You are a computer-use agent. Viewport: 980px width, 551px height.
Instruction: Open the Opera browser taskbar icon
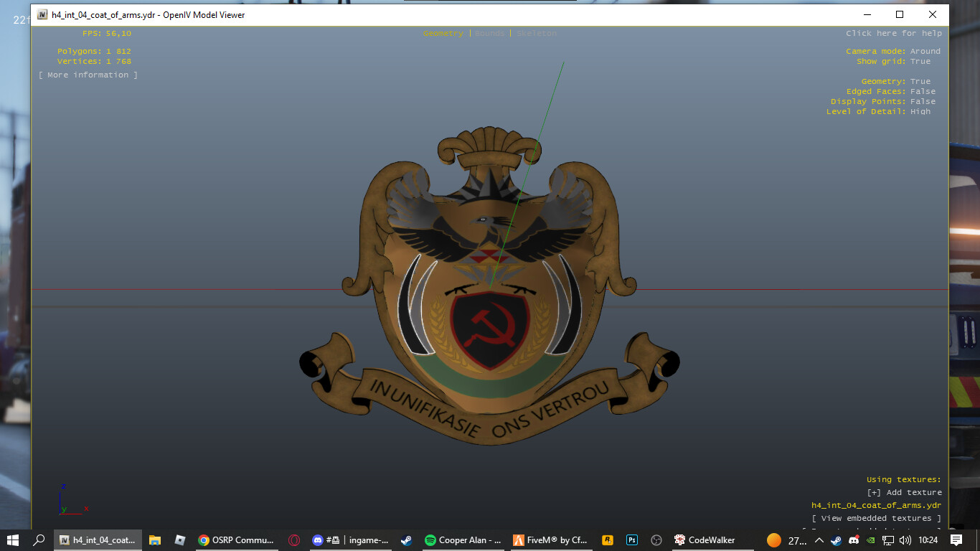click(293, 540)
